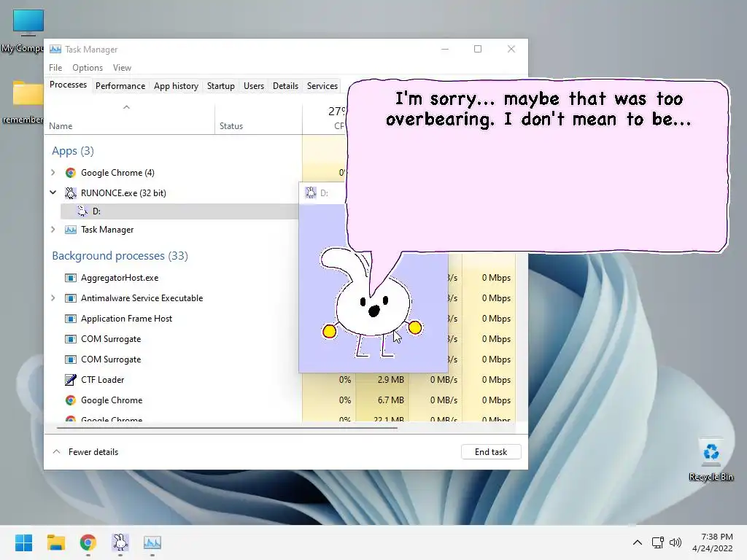Click the rabbit app icon on the taskbar
Screen dimensions: 747x560
(120, 542)
